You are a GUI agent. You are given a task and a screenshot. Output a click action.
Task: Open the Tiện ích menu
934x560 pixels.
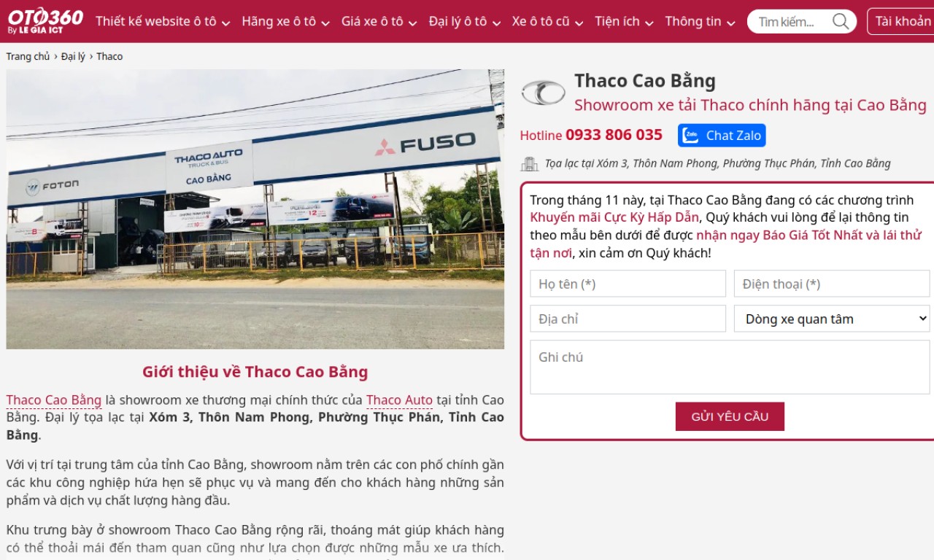pyautogui.click(x=624, y=21)
